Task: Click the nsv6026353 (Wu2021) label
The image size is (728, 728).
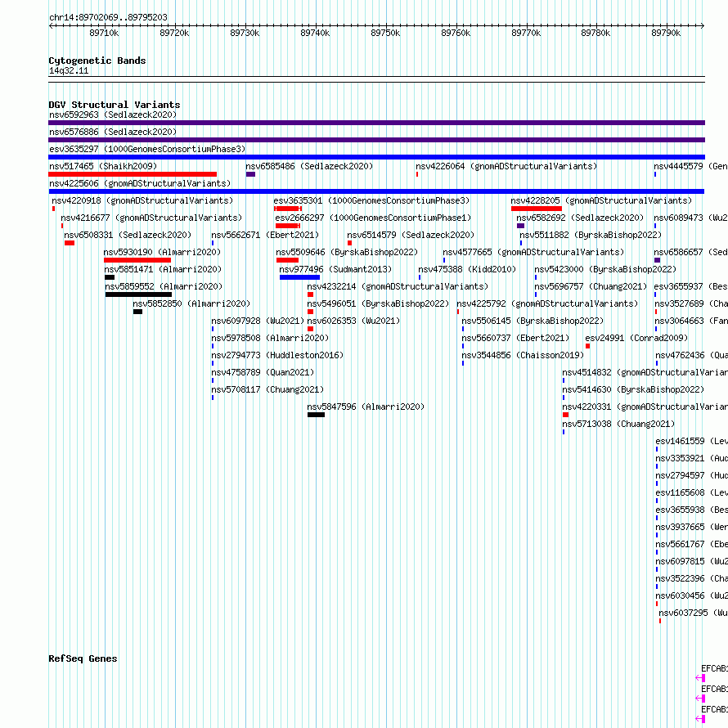Action: click(353, 321)
